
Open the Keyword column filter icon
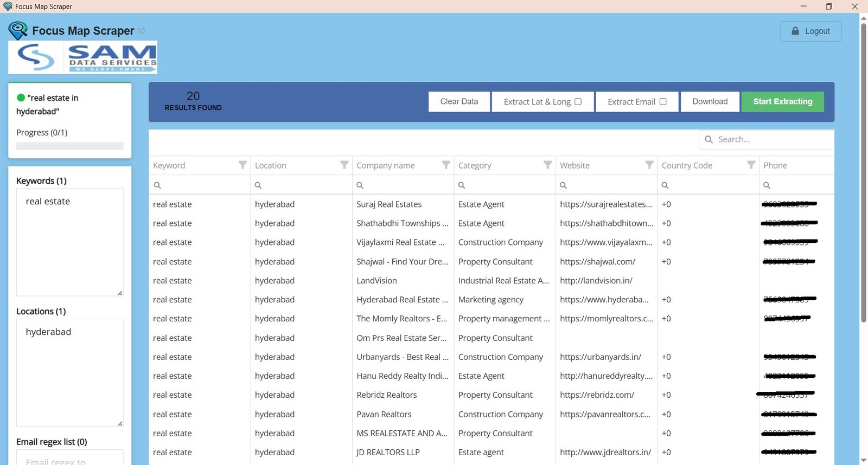click(242, 165)
